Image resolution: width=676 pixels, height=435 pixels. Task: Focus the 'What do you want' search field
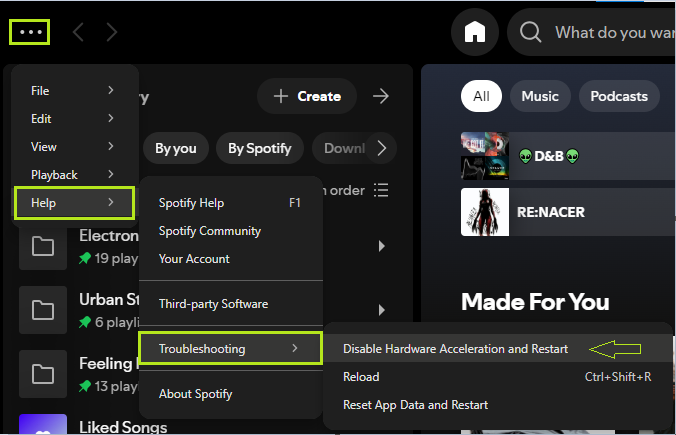[592, 32]
